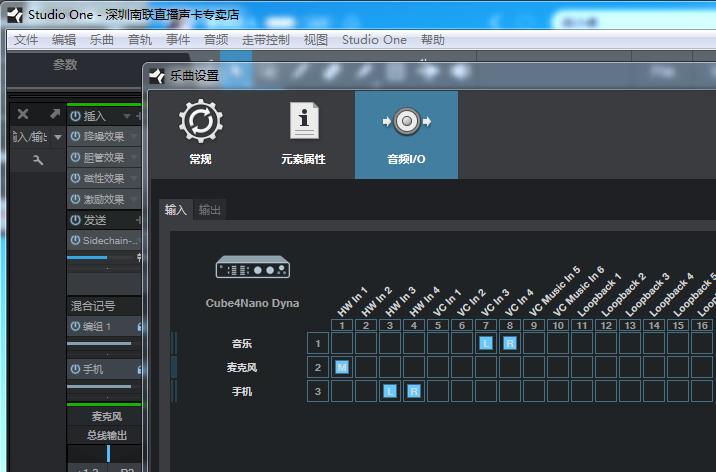Unassign 手机 right channel at HW In 4
This screenshot has height=472, width=716.
click(414, 391)
